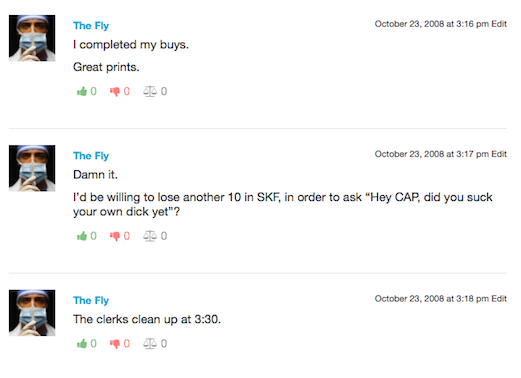Open The Fly author link on SKF comment
This screenshot has height=378, width=521.
(91, 156)
